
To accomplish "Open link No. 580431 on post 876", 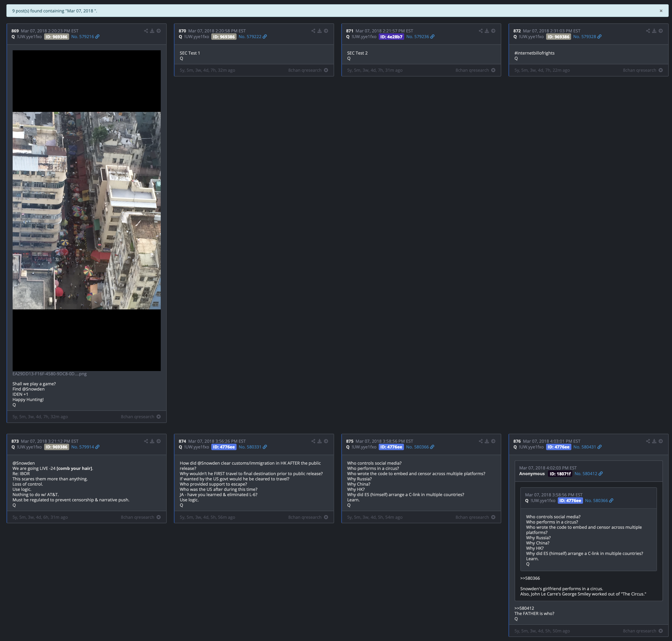I will tap(587, 447).
